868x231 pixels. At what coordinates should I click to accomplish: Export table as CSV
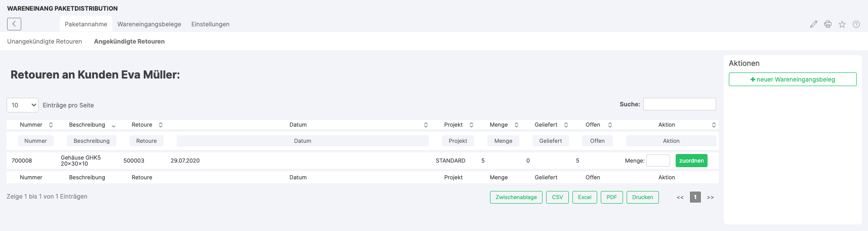pos(557,197)
